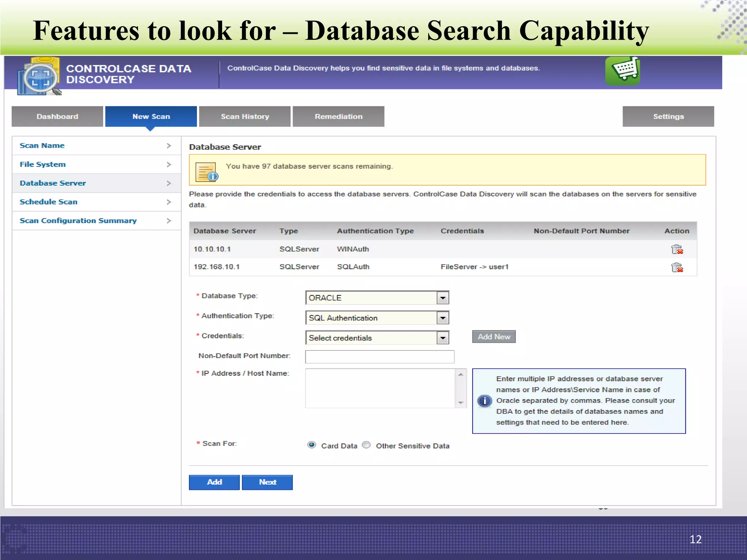Click the info note icon in yellow banner
This screenshot has width=747, height=560.
click(207, 172)
